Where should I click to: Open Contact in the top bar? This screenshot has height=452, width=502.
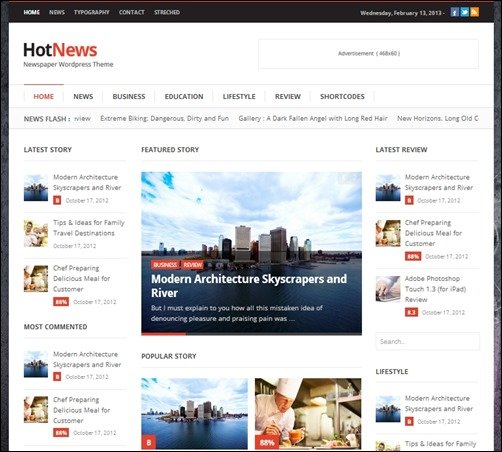pyautogui.click(x=132, y=12)
